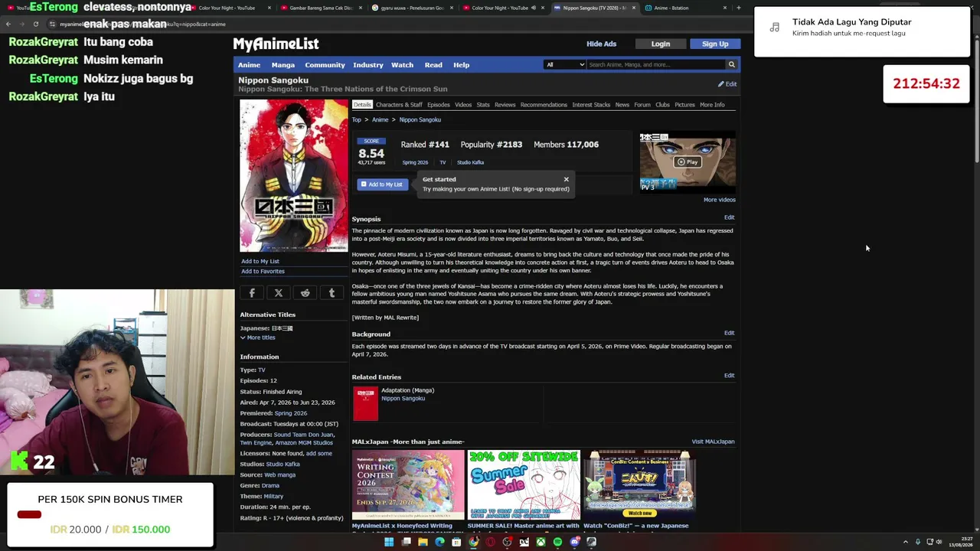Switch to the Reviews tab
Image resolution: width=980 pixels, height=551 pixels.
(505, 105)
